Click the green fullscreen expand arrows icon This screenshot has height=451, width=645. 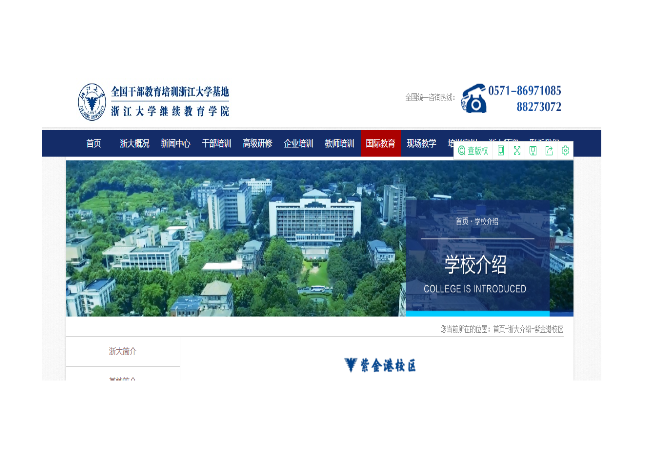tap(517, 151)
